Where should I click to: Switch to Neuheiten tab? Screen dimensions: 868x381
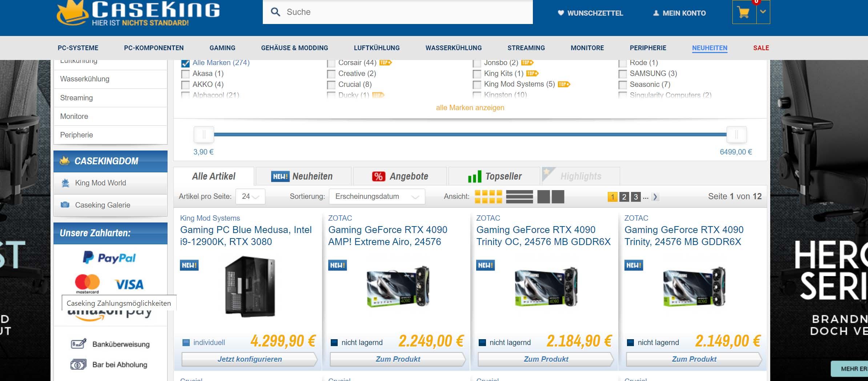(x=304, y=176)
